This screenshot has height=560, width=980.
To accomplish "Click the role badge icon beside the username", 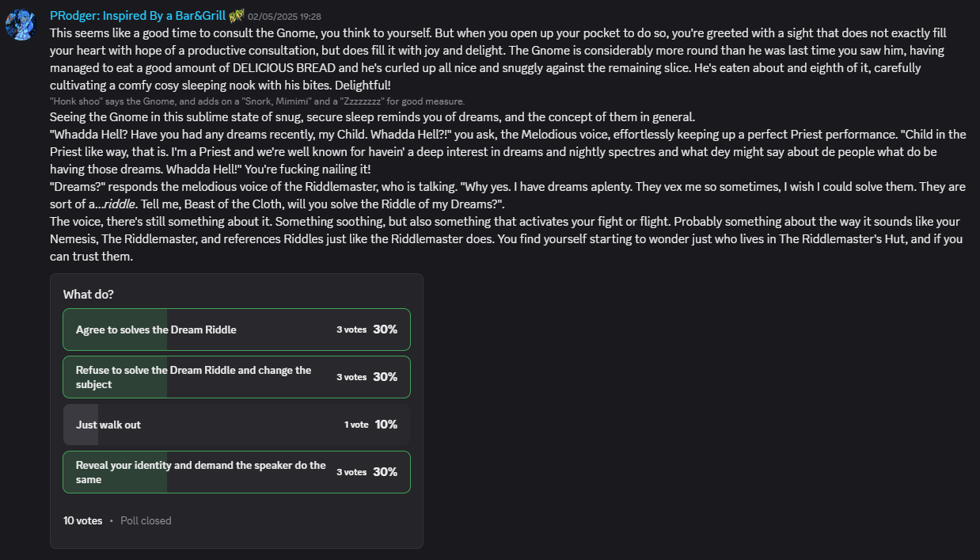I will 237,16.
